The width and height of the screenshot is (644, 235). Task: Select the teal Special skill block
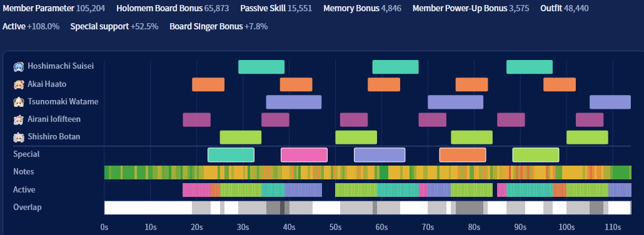pyautogui.click(x=231, y=155)
